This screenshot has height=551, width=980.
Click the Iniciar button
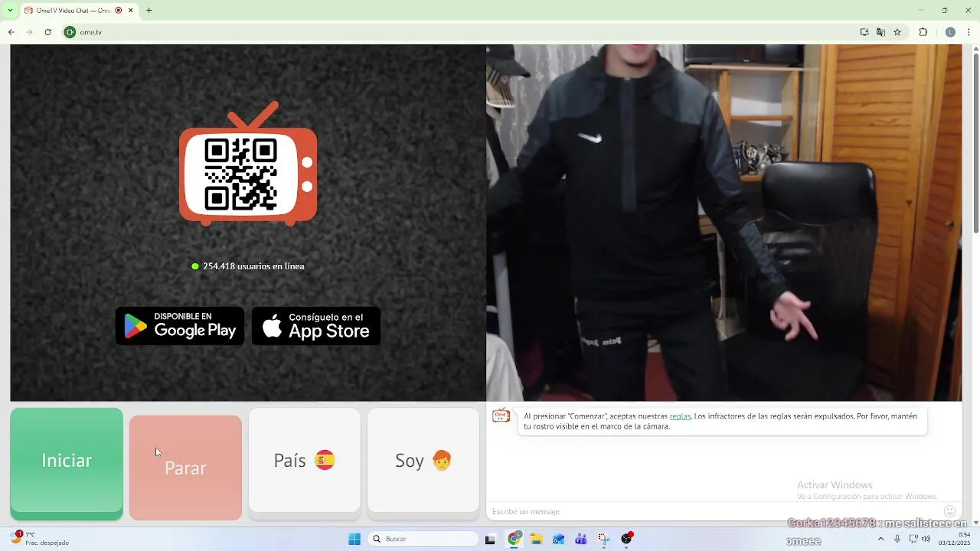(x=67, y=463)
